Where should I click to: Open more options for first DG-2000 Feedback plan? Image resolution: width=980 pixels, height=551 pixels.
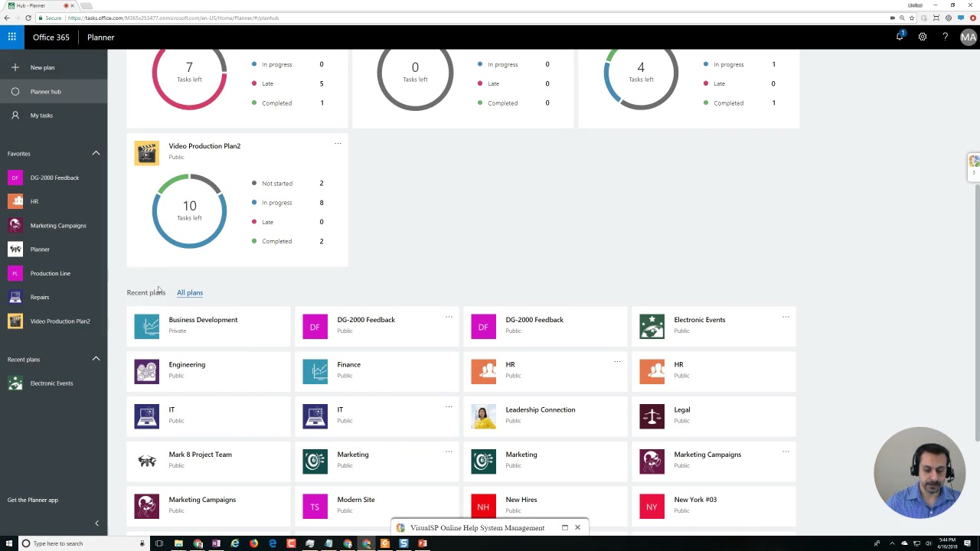coord(449,317)
